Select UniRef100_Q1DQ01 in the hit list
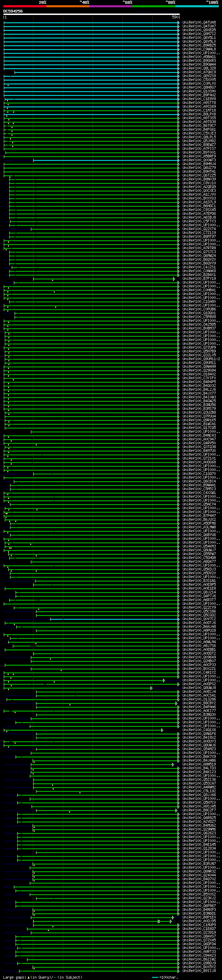The width and height of the screenshot is (222, 980). tap(199, 314)
